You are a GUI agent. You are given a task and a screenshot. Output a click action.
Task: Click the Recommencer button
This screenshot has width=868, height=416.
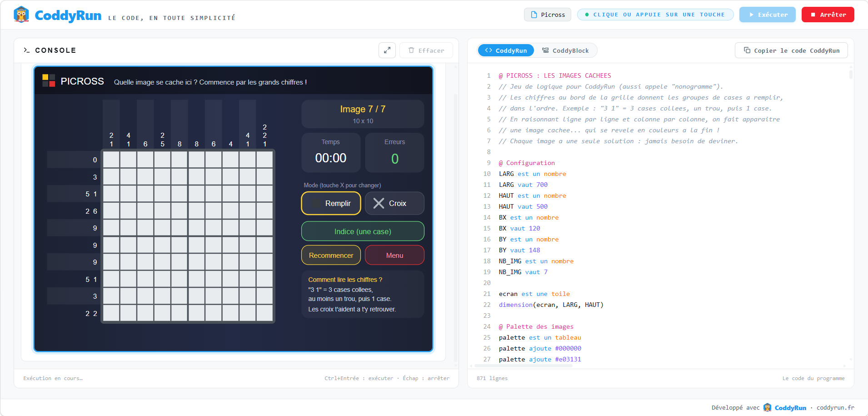[x=331, y=256]
